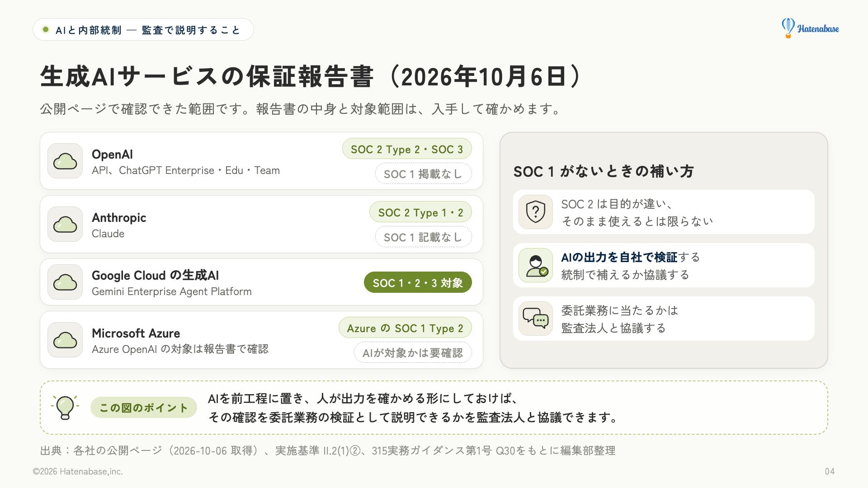Click the 'この図のポイント' label

[144, 408]
